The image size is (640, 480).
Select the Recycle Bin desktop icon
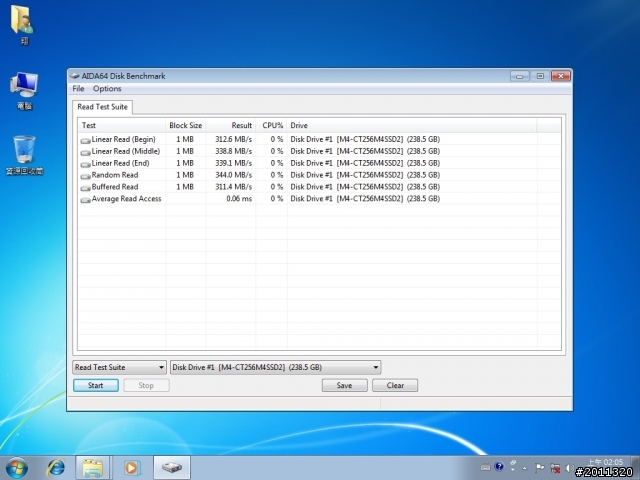tap(24, 155)
